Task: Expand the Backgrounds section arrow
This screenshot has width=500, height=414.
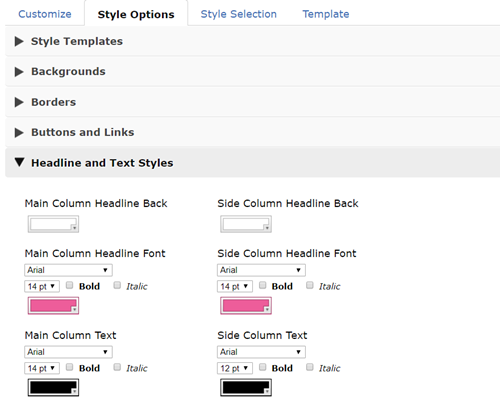Action: coord(19,72)
